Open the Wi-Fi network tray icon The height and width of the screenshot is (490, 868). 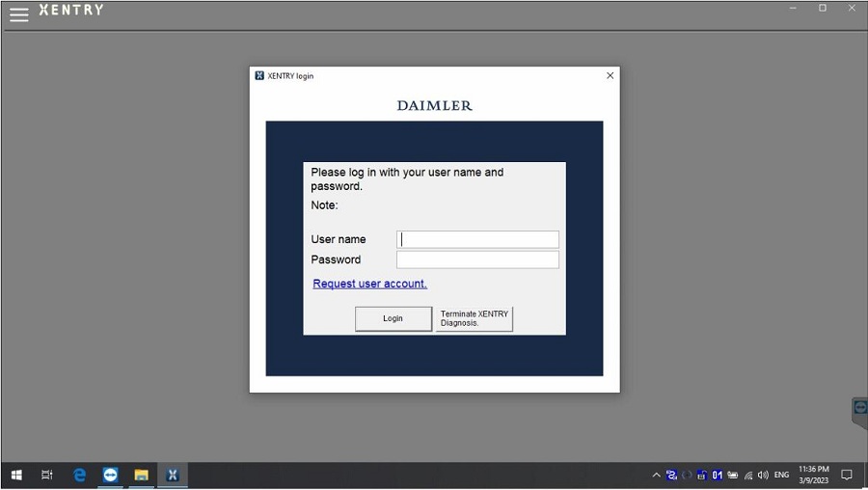748,476
